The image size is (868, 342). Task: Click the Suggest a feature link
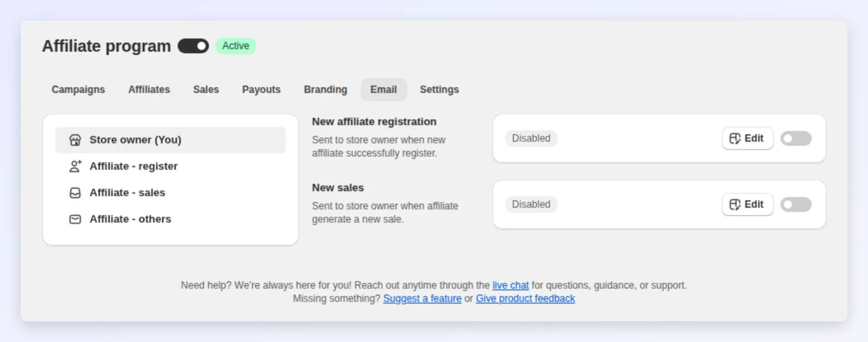[x=422, y=299]
